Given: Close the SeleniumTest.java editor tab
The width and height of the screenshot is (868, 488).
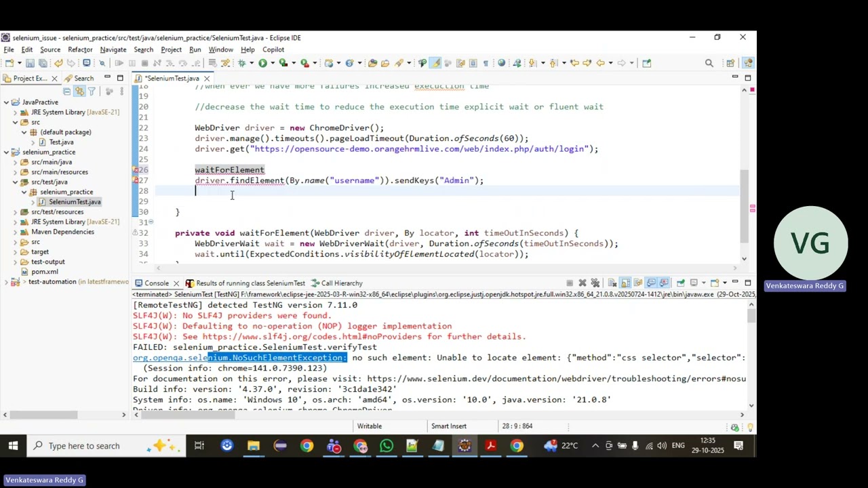Looking at the screenshot, I should point(207,79).
